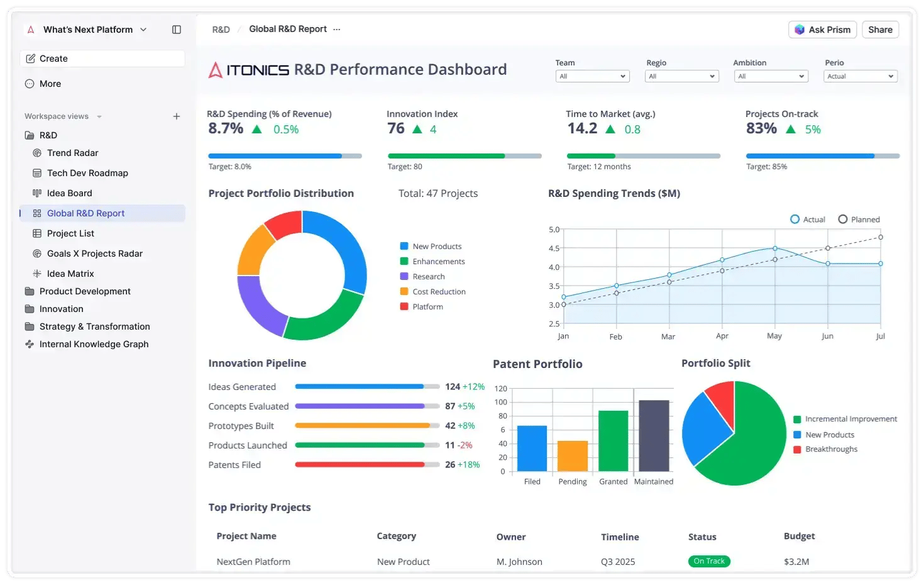Click the Tech Dev Roadmap icon
The image size is (924, 585).
[37, 173]
